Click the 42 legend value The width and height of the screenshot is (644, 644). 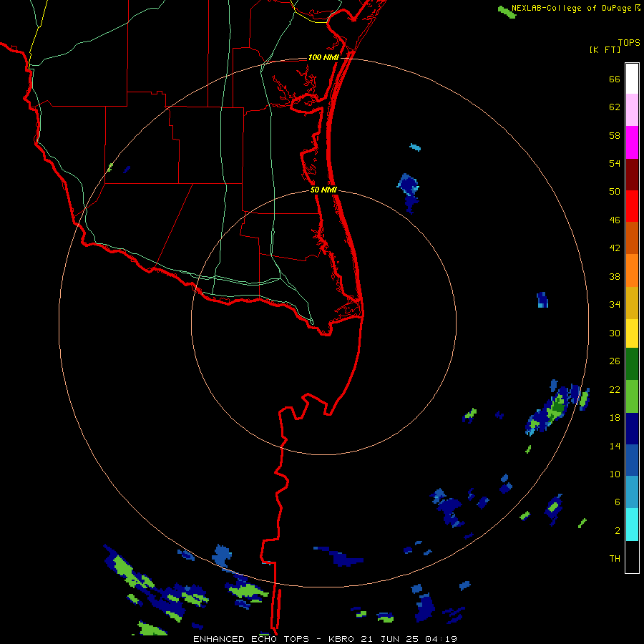click(615, 248)
